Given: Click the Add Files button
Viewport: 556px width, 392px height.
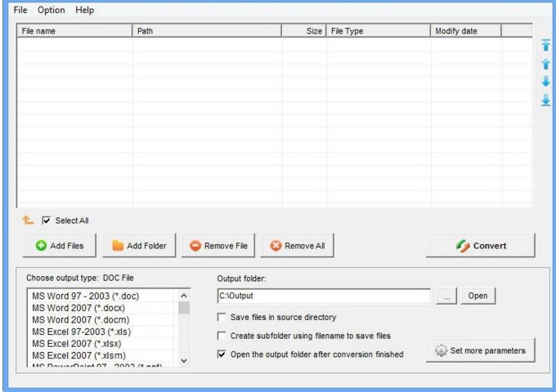Looking at the screenshot, I should click(x=59, y=245).
